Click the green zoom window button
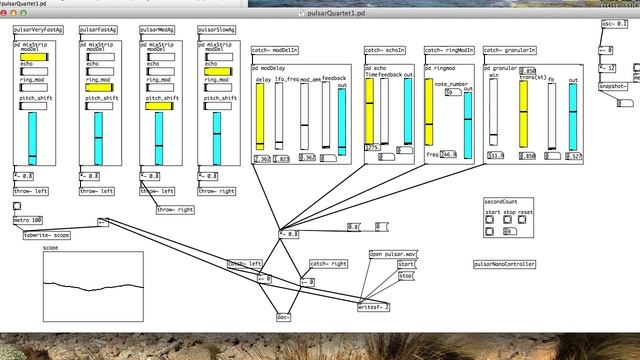Image resolution: width=640 pixels, height=360 pixels. pyautogui.click(x=23, y=13)
